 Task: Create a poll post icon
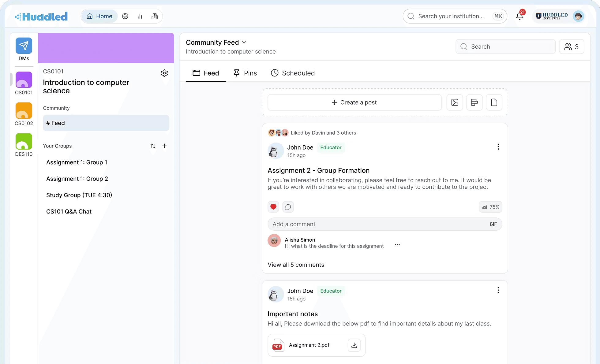click(x=474, y=102)
